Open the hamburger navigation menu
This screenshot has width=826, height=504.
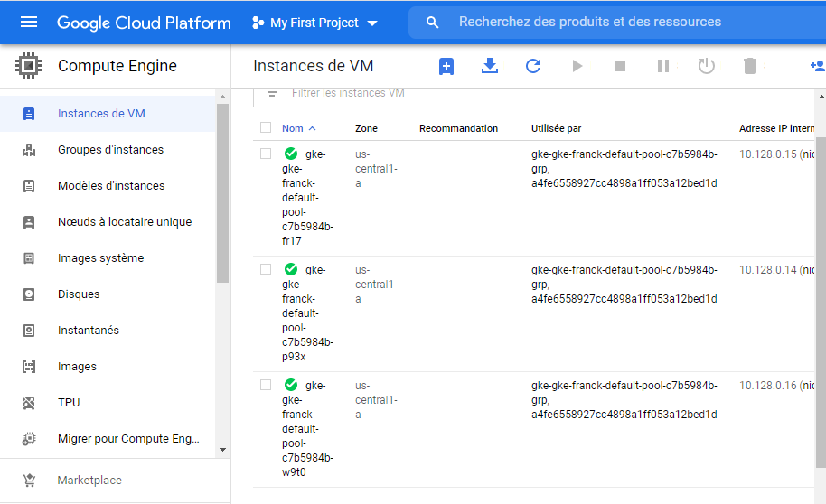[x=28, y=22]
